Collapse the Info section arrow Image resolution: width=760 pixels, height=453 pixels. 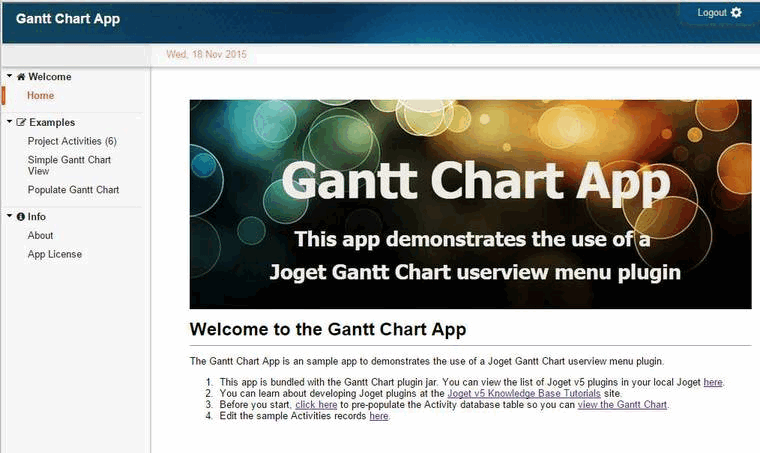click(x=9, y=216)
